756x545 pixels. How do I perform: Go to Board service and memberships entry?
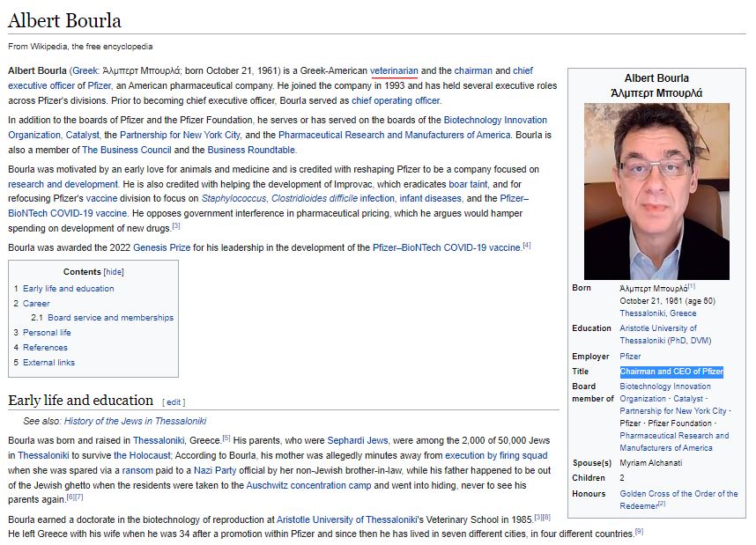[110, 318]
